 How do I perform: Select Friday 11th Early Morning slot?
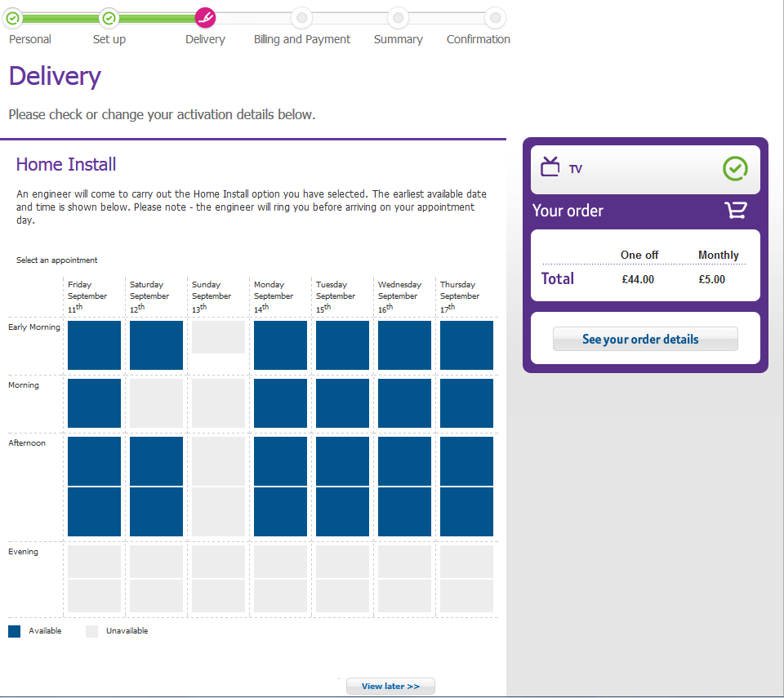(x=94, y=345)
